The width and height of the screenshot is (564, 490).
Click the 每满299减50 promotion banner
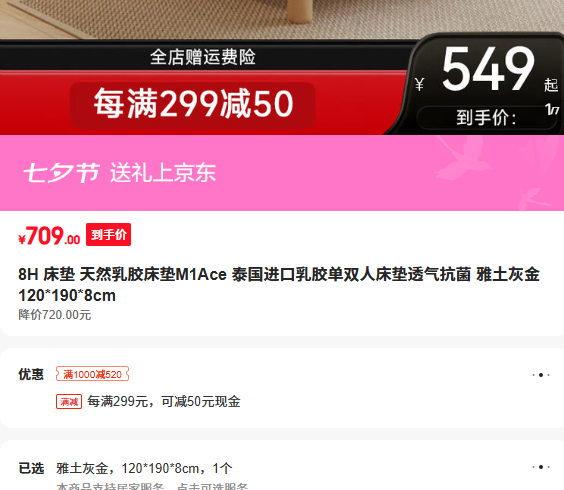coord(193,104)
